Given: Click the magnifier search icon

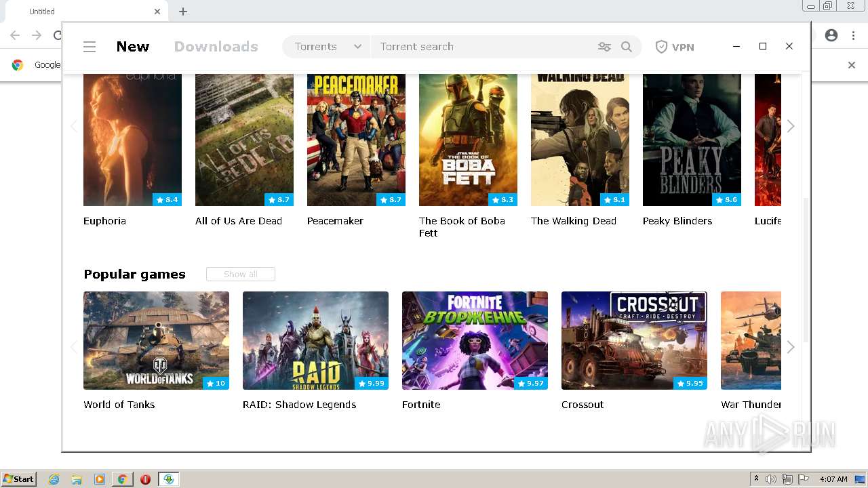Looking at the screenshot, I should (x=627, y=47).
